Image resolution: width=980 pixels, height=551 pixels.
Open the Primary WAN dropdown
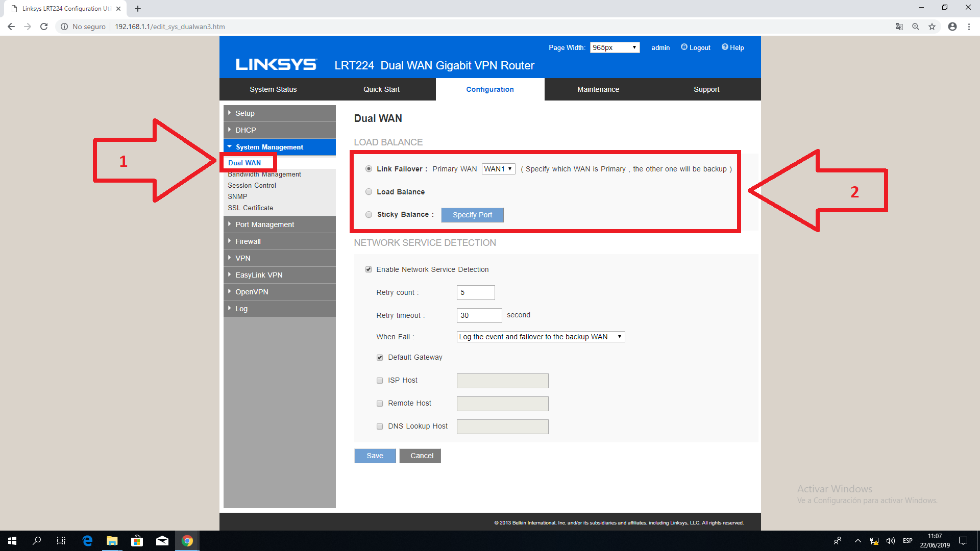click(x=498, y=169)
